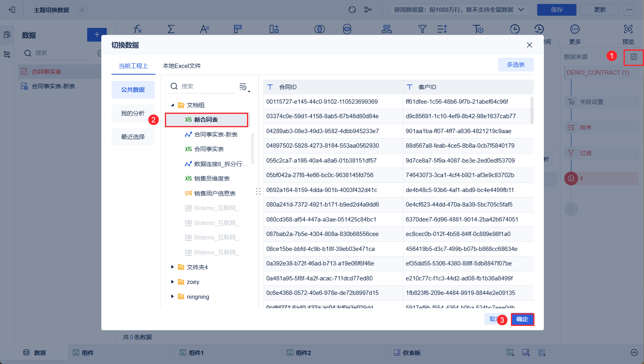Open the 组件2 bottom tab
The height and width of the screenshot is (364, 644).
click(x=299, y=353)
